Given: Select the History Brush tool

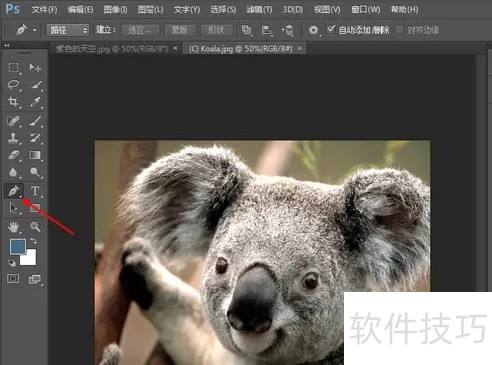Looking at the screenshot, I should pos(35,138).
